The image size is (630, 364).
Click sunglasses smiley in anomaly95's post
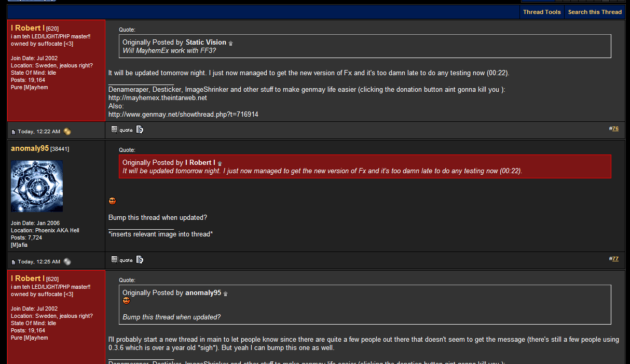coord(112,201)
